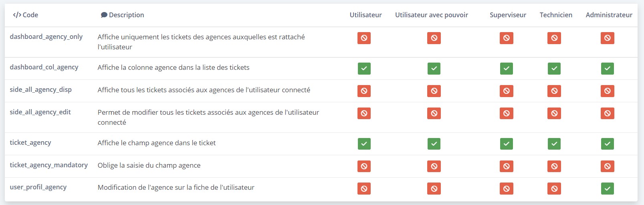Screen dimensions: 644x205
Task: Disable ticket_agency for Utilisateur avec pouvoir
Action: tap(434, 144)
